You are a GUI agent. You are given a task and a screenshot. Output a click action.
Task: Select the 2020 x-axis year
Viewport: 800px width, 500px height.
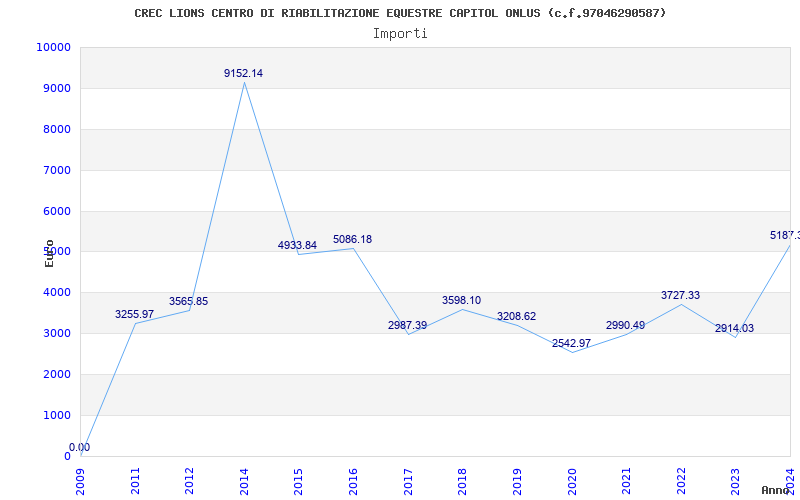(x=572, y=482)
